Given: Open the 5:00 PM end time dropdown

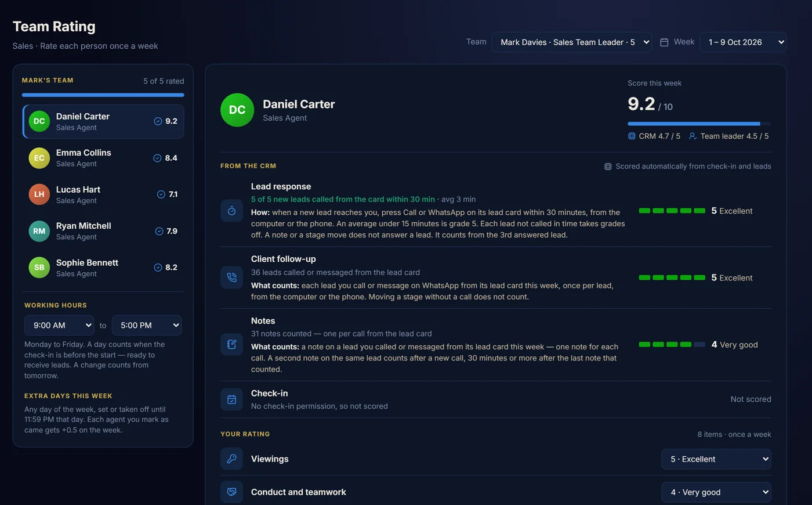Looking at the screenshot, I should [x=147, y=325].
